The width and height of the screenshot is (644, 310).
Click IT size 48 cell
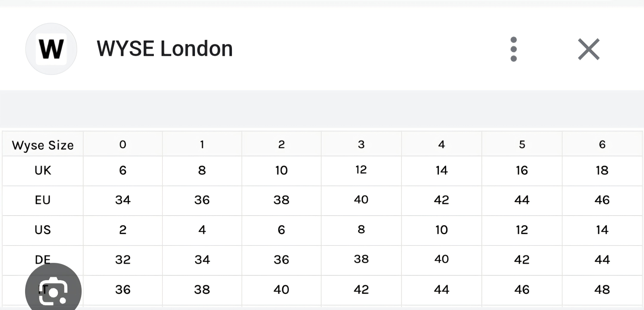pos(602,290)
